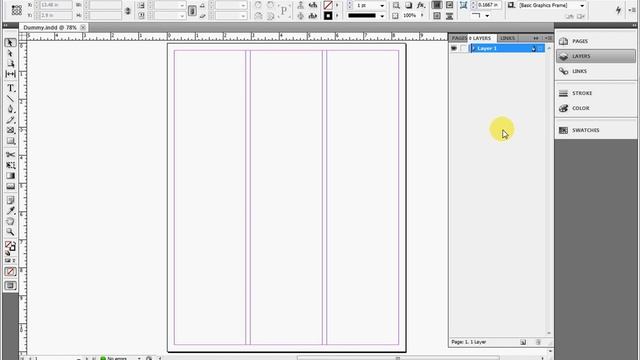
Task: Open the Basic Graphics Frame style dropdown
Action: 582,5
